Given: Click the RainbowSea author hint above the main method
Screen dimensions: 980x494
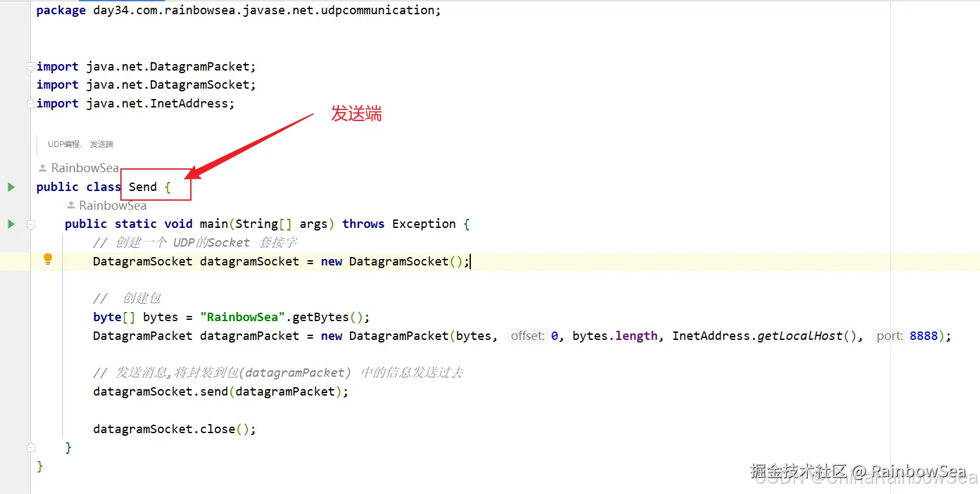Looking at the screenshot, I should click(107, 205).
